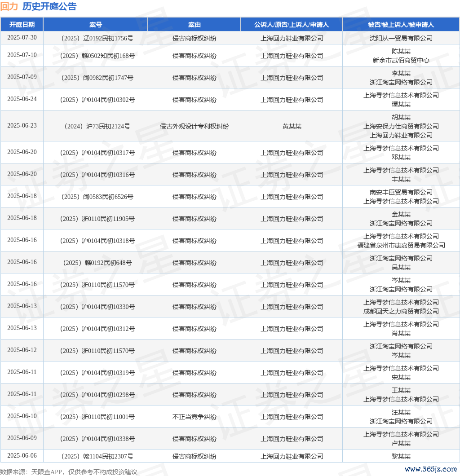Select defendant name 宋某某

pyautogui.click(x=401, y=377)
